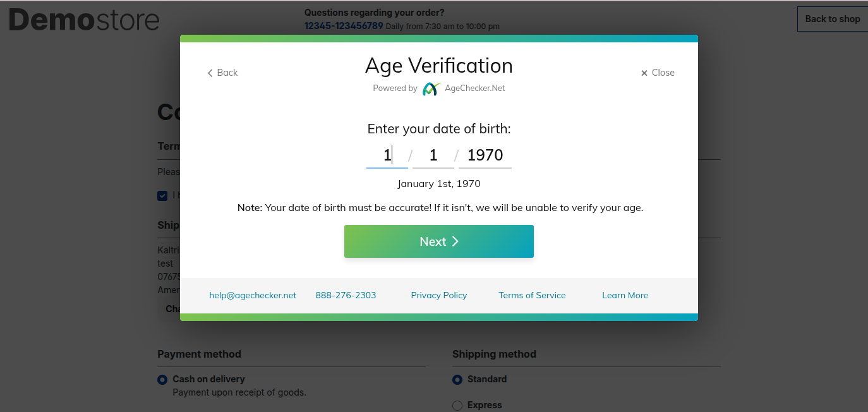This screenshot has width=868, height=412.
Task: Click the 12345-123456789 order phone number
Action: pos(344,26)
